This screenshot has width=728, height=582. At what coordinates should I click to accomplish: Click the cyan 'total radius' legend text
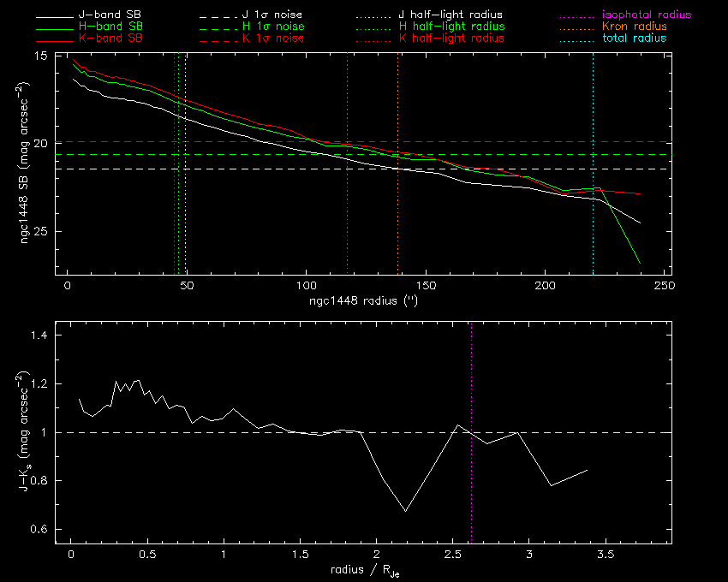pyautogui.click(x=634, y=39)
